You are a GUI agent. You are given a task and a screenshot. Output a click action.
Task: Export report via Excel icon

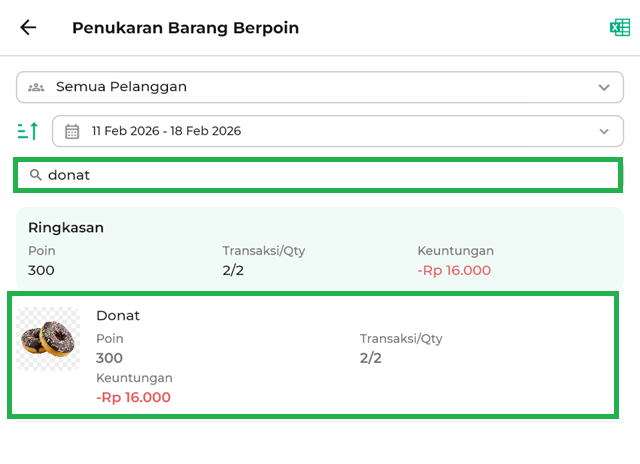[619, 28]
